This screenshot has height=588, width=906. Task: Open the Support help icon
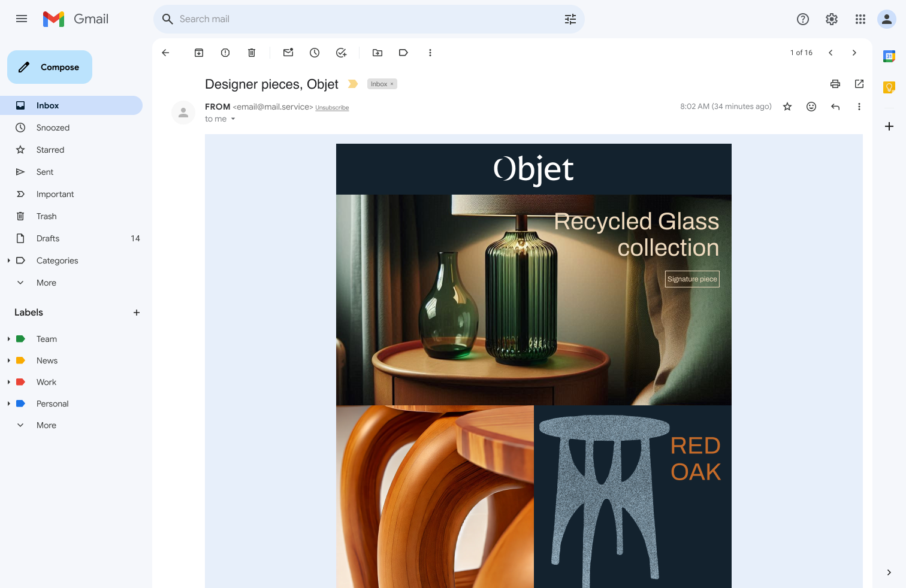click(x=802, y=19)
